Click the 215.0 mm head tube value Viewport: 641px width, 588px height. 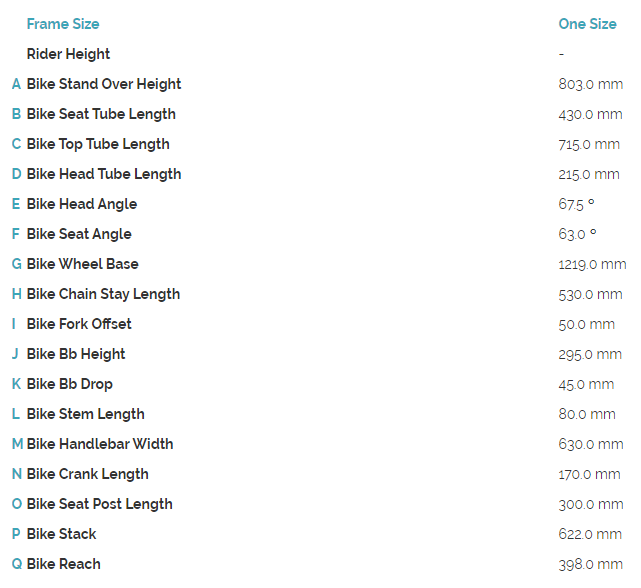tap(588, 175)
